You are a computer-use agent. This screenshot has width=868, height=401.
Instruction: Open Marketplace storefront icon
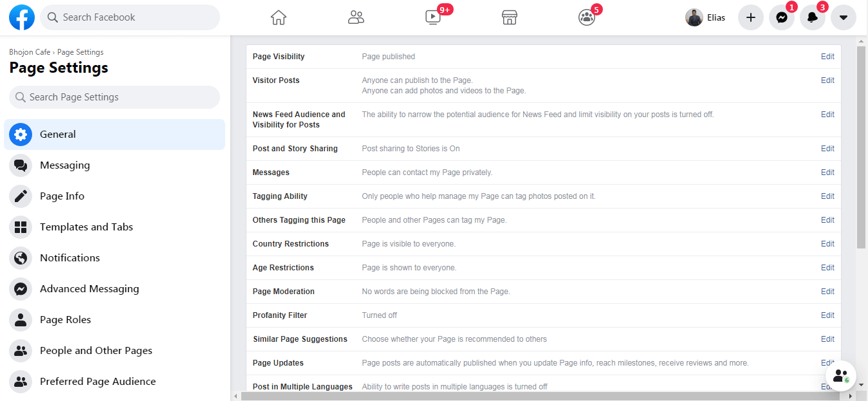pyautogui.click(x=510, y=17)
